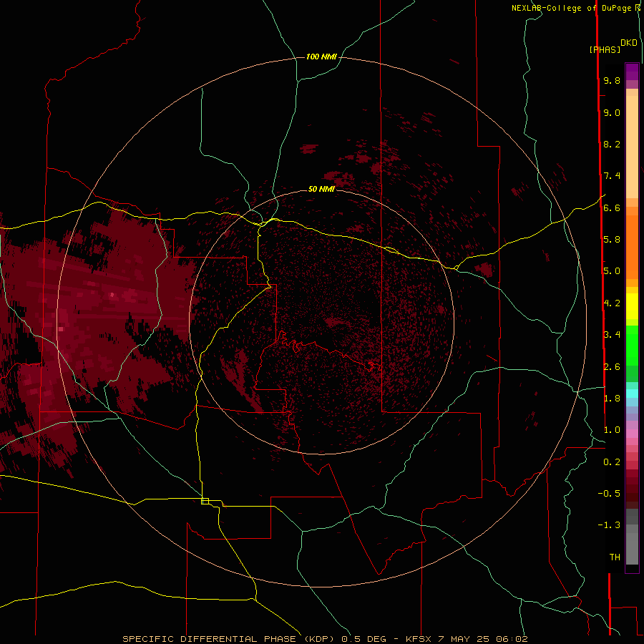Pick the purple segment at the color bar top

coord(632,72)
